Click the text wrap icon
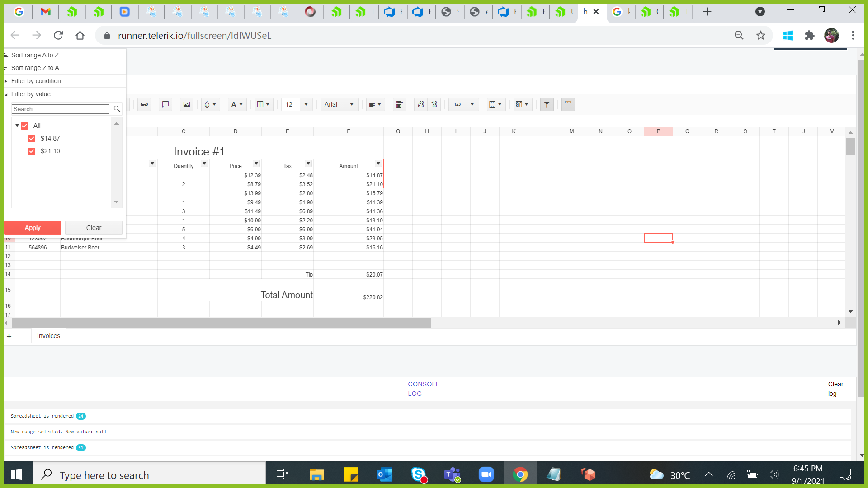This screenshot has width=868, height=488. pos(399,104)
